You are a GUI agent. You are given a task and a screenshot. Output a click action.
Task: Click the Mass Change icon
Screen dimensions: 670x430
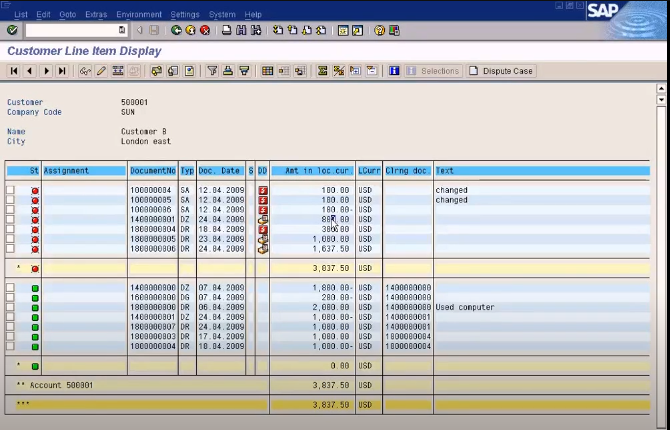[x=118, y=71]
